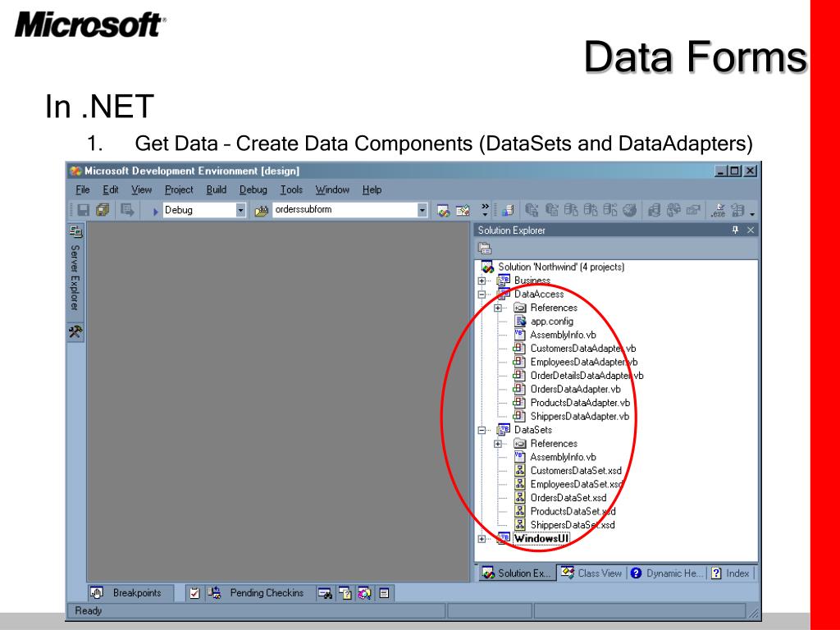Expand the toolbar options chevron
The height and width of the screenshot is (630, 840).
485,209
